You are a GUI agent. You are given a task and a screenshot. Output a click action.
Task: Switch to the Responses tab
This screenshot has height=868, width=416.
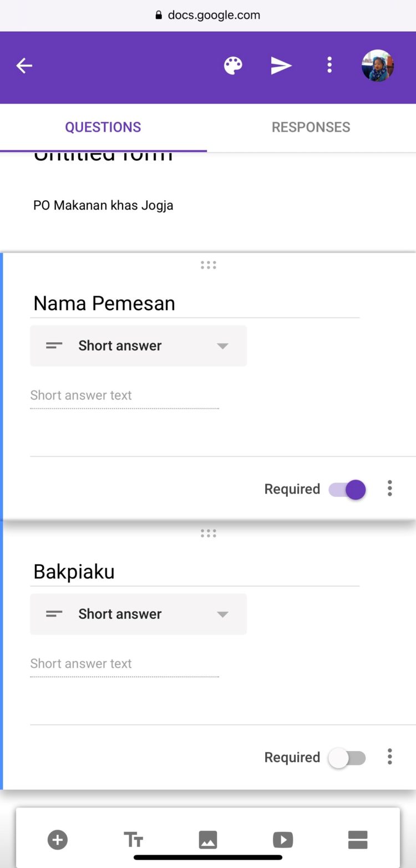[311, 127]
